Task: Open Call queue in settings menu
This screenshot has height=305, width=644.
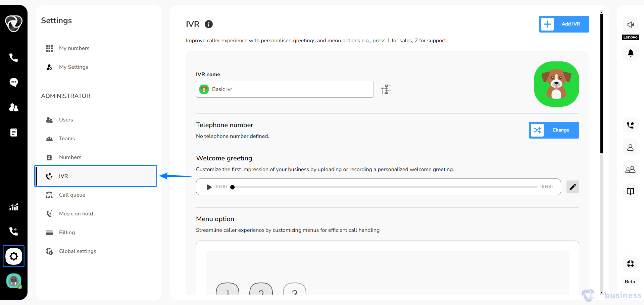Action: point(72,195)
